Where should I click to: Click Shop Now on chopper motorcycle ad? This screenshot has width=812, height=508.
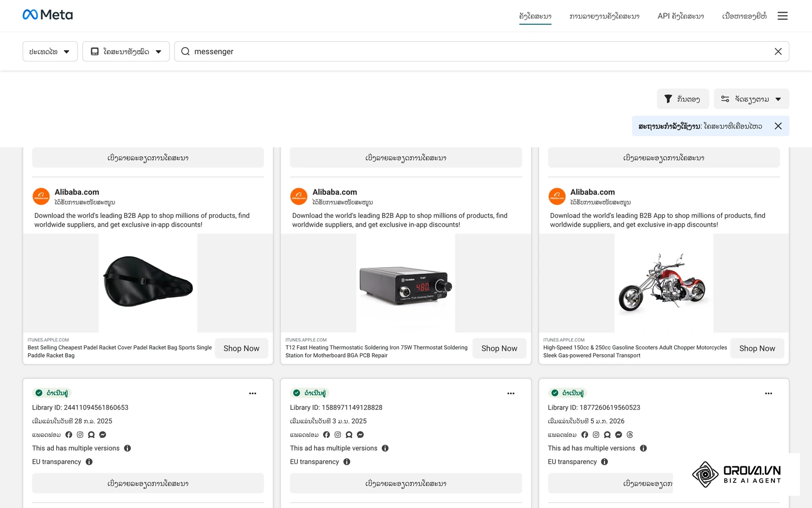(x=757, y=348)
